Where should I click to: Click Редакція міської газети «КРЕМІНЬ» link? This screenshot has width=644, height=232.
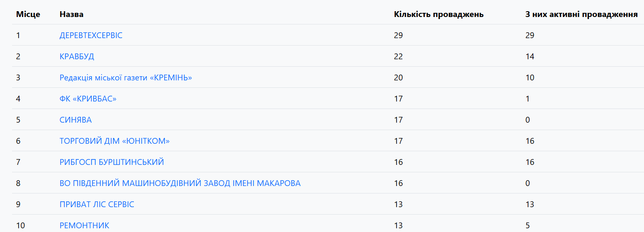[126, 77]
